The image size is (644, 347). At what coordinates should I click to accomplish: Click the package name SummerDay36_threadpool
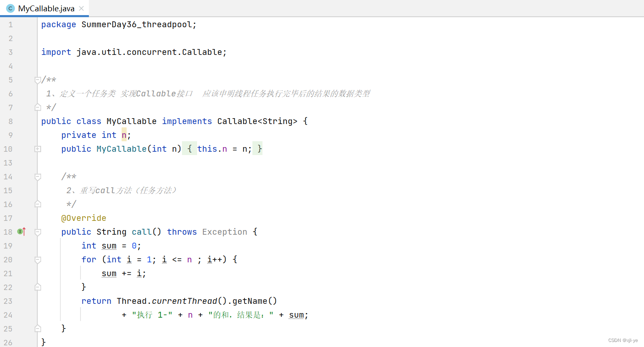(137, 25)
